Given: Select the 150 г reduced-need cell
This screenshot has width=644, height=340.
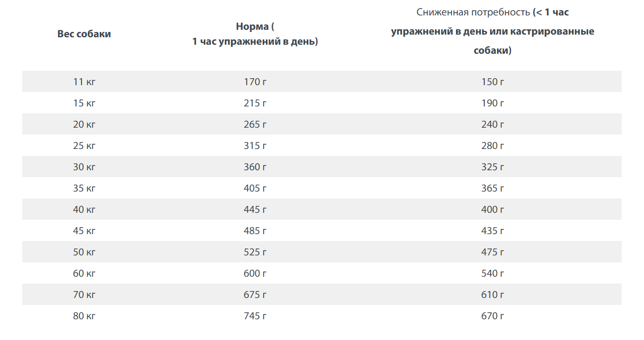Looking at the screenshot, I should 492,82.
